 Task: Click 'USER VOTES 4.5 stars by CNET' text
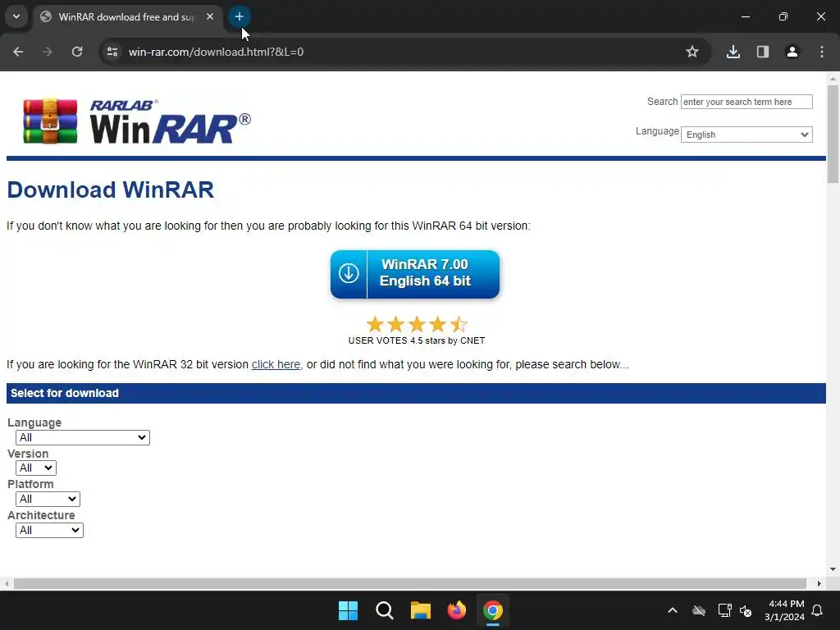416,340
